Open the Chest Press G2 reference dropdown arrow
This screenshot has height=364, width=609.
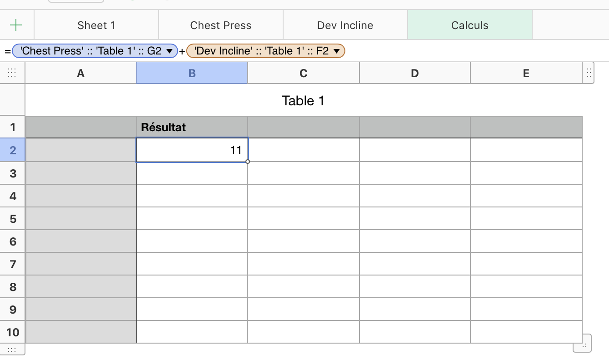coord(170,51)
